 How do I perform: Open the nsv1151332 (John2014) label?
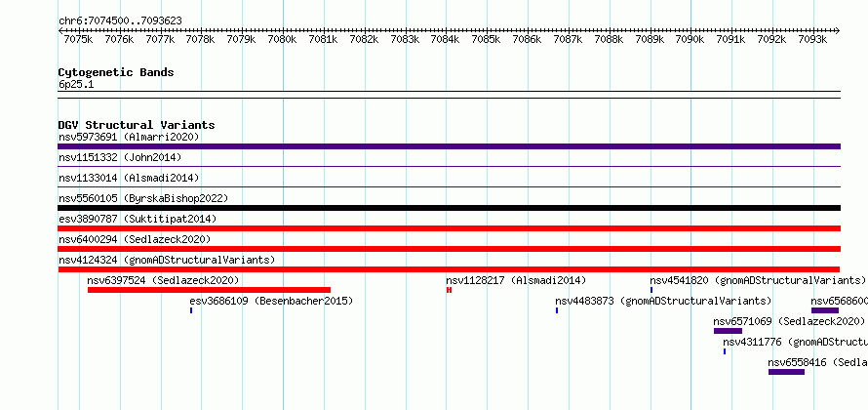pos(120,157)
